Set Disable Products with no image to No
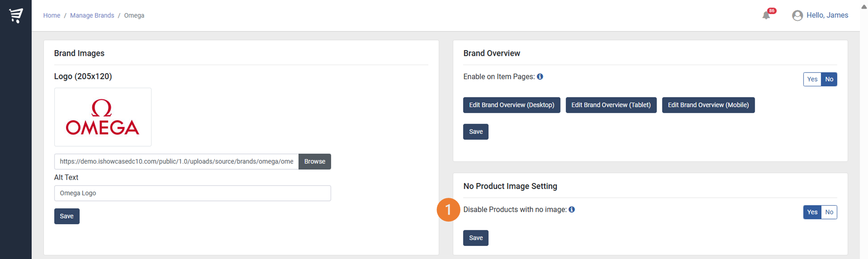Image resolution: width=868 pixels, height=259 pixels. click(829, 212)
